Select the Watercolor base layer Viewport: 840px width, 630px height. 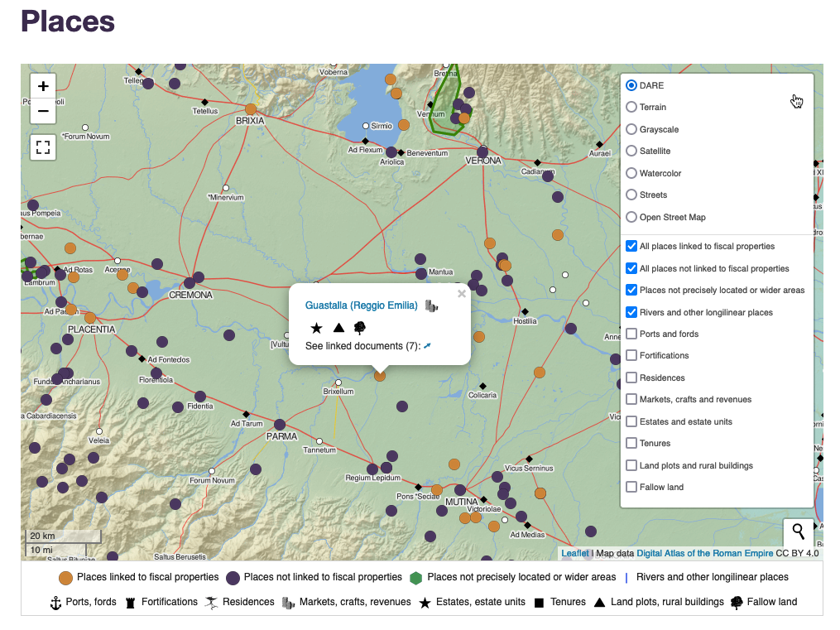(x=631, y=173)
